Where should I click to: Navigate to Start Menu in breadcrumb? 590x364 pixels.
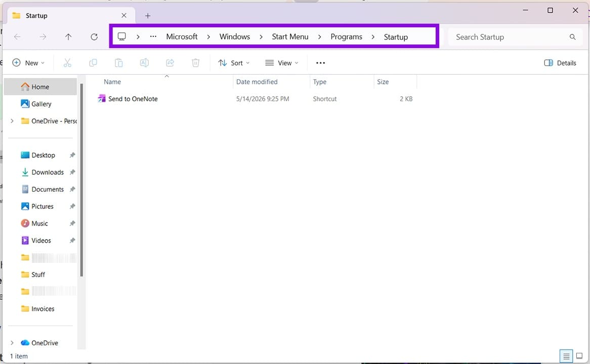pos(290,36)
